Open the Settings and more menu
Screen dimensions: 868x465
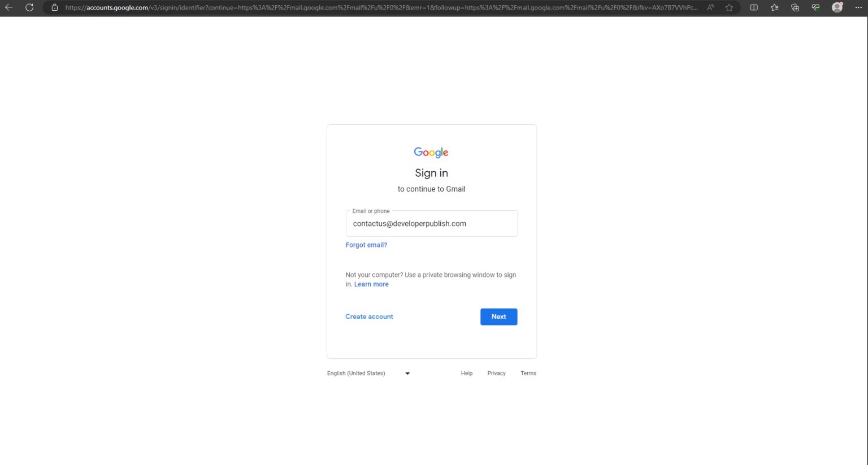click(x=859, y=7)
